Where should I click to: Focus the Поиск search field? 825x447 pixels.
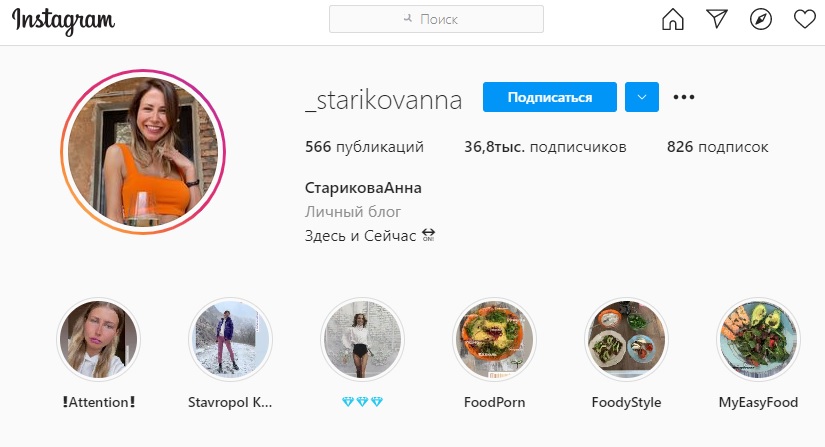tap(436, 19)
